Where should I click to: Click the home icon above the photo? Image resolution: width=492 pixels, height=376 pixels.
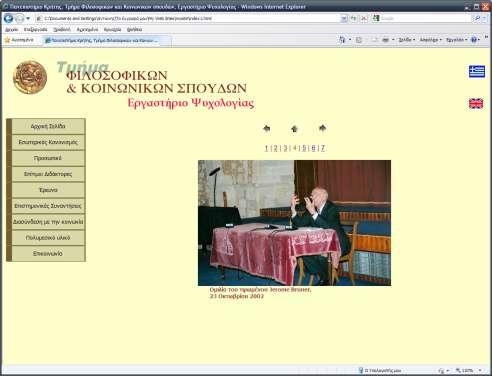point(294,129)
